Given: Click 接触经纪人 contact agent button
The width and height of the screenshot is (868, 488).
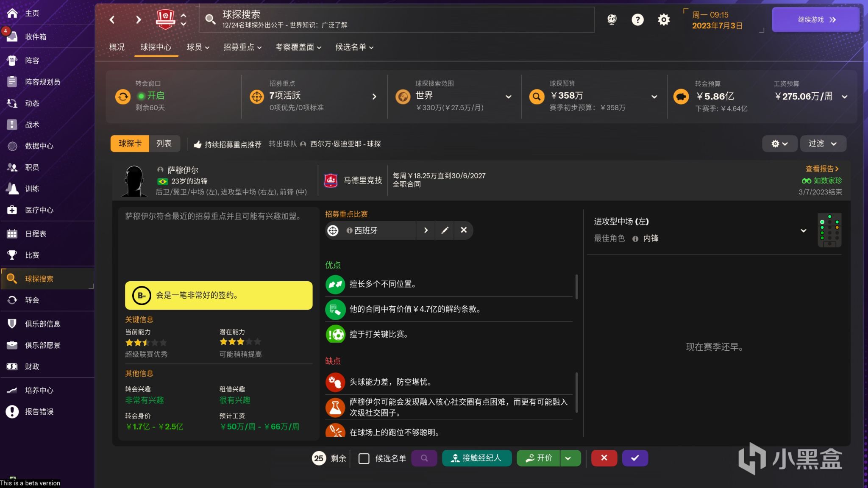Looking at the screenshot, I should tap(477, 458).
